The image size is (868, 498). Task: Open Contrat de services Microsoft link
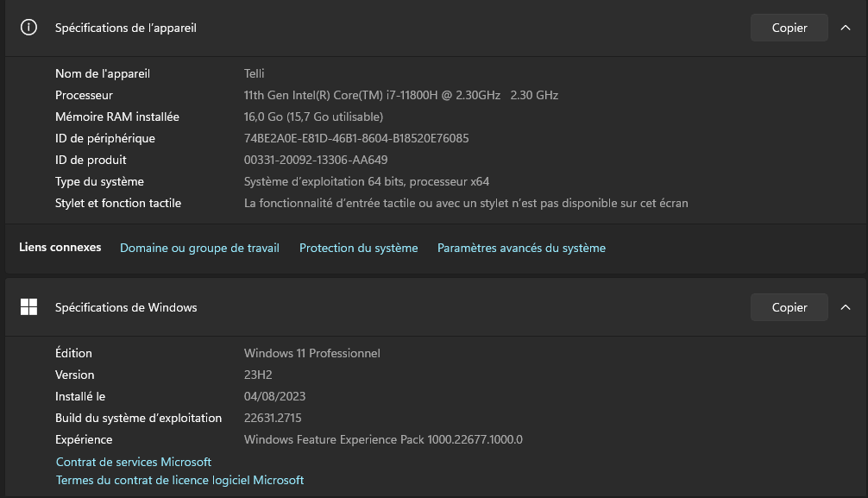134,462
